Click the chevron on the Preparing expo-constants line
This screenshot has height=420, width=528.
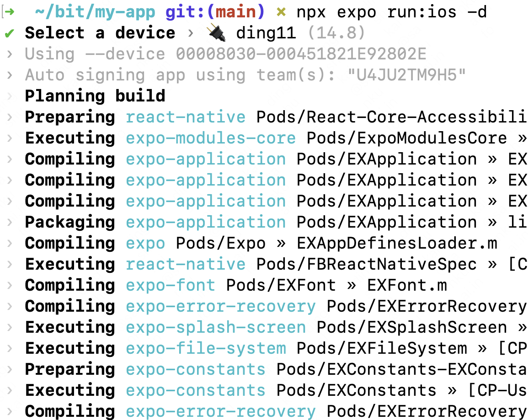click(x=9, y=369)
